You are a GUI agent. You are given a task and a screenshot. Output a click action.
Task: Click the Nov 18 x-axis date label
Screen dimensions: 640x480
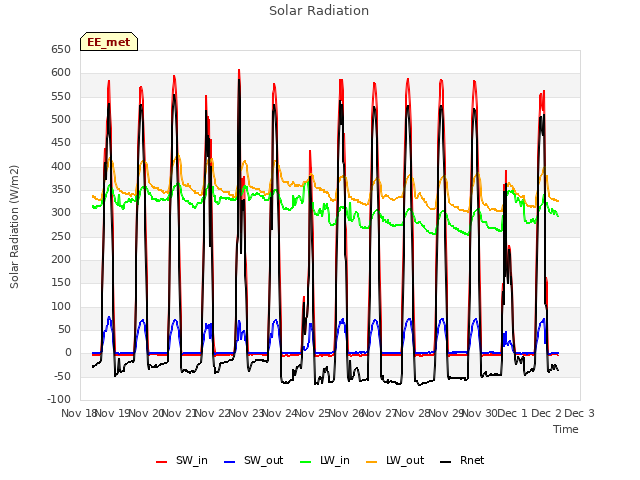[78, 413]
